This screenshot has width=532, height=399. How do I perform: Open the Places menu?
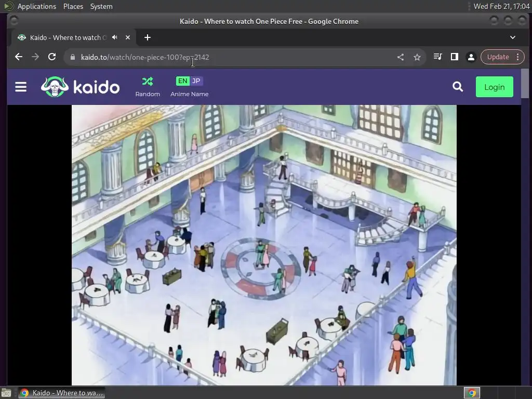point(73,6)
